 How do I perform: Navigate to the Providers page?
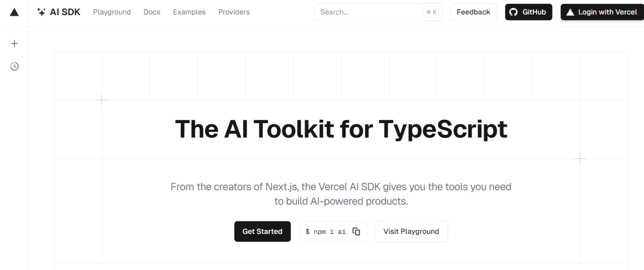[234, 12]
